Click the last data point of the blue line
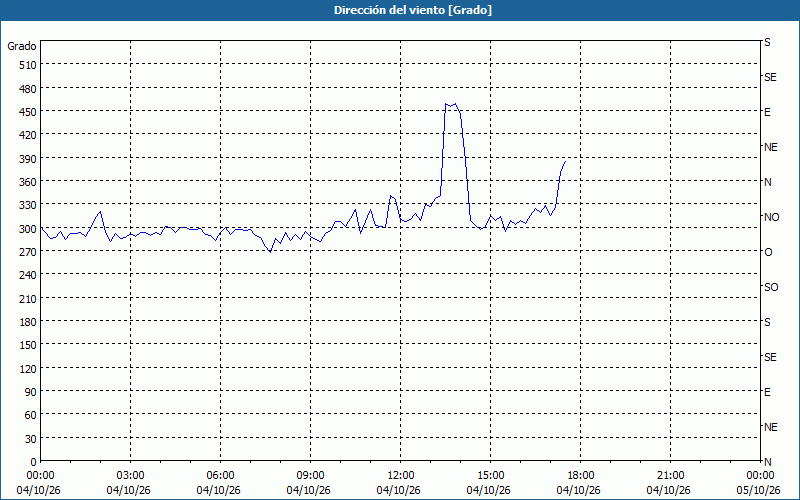Screen dimensions: 800x500 pyautogui.click(x=565, y=161)
